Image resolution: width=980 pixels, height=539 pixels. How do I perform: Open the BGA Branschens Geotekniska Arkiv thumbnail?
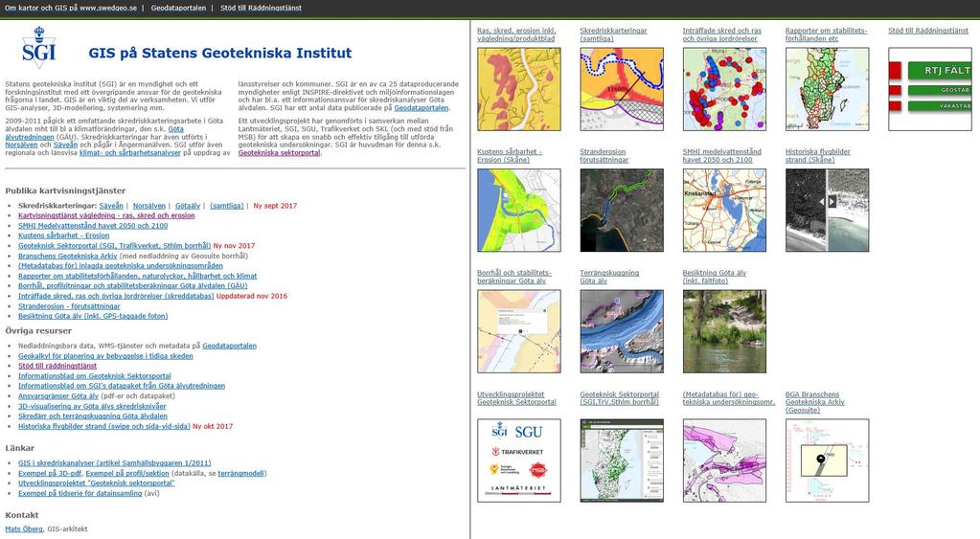pyautogui.click(x=827, y=460)
